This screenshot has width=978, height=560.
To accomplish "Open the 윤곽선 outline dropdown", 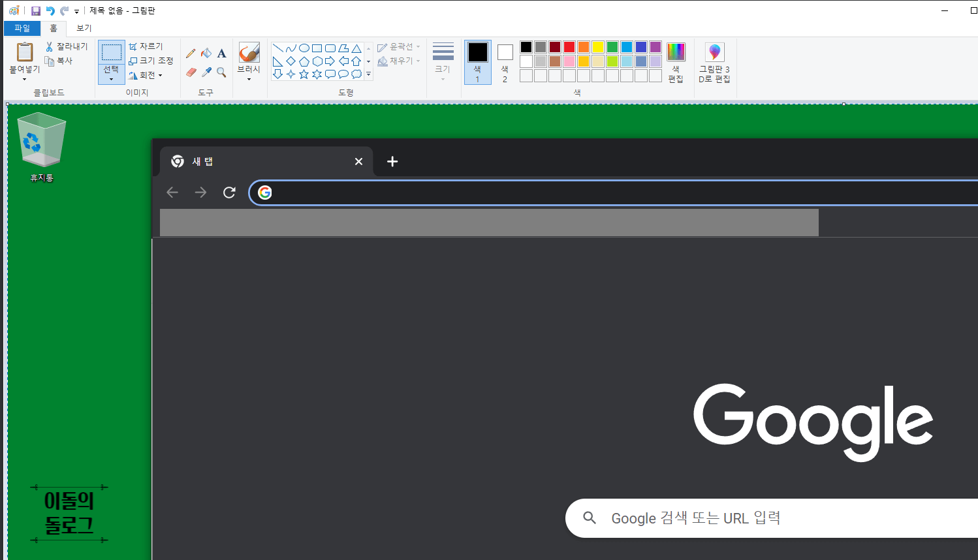I will (x=399, y=47).
